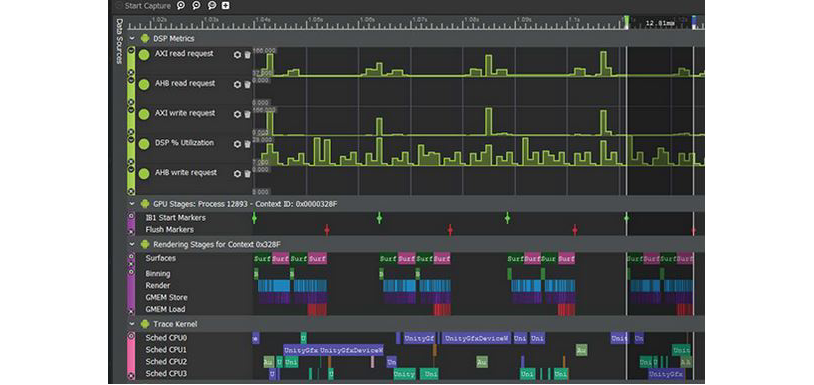Click the Android icon beside GPU Stages
The image size is (814, 385).
click(x=145, y=204)
